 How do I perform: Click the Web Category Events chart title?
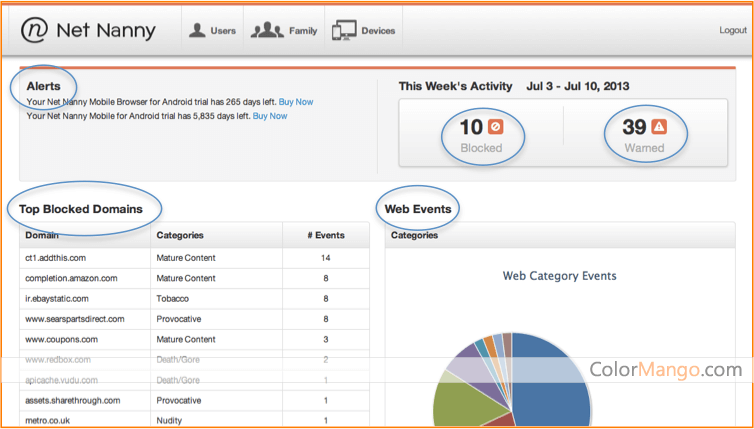click(560, 276)
